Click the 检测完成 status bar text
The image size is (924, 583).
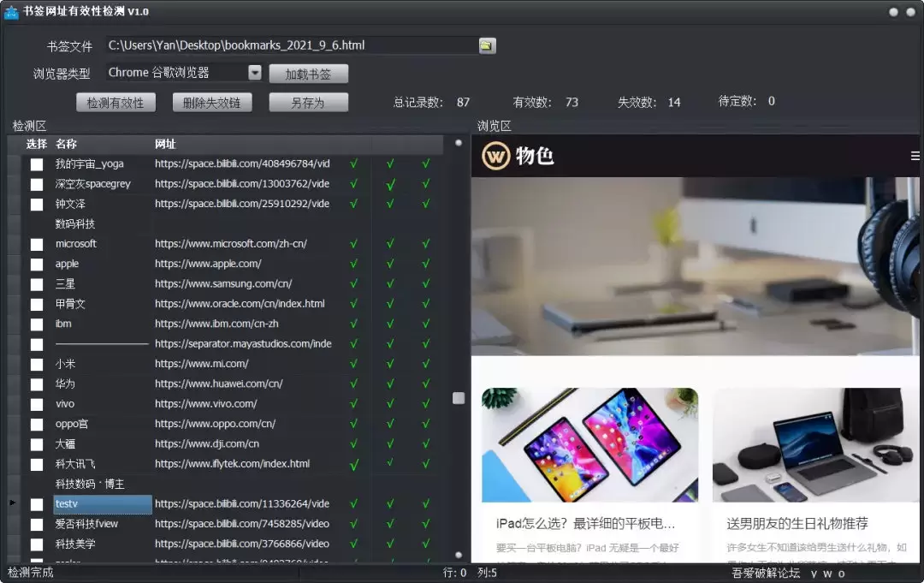coord(30,573)
